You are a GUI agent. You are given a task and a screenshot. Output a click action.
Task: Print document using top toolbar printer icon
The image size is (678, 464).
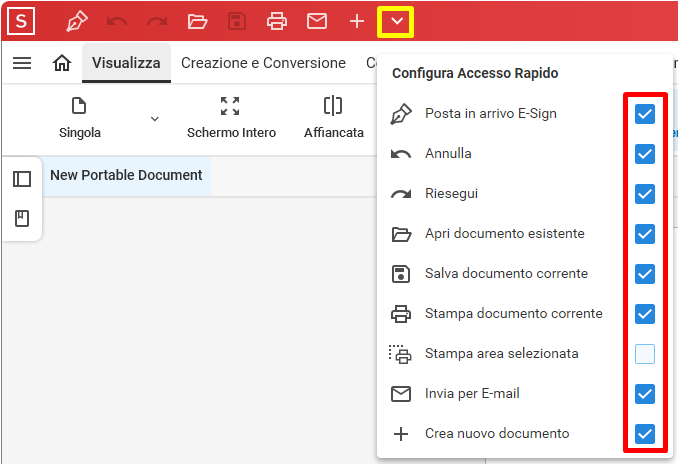[x=277, y=21]
